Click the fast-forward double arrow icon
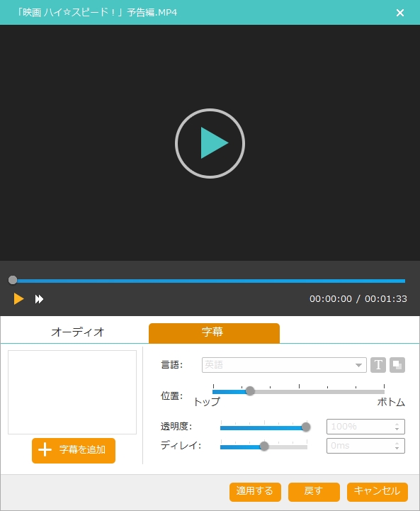This screenshot has width=420, height=511. (39, 299)
